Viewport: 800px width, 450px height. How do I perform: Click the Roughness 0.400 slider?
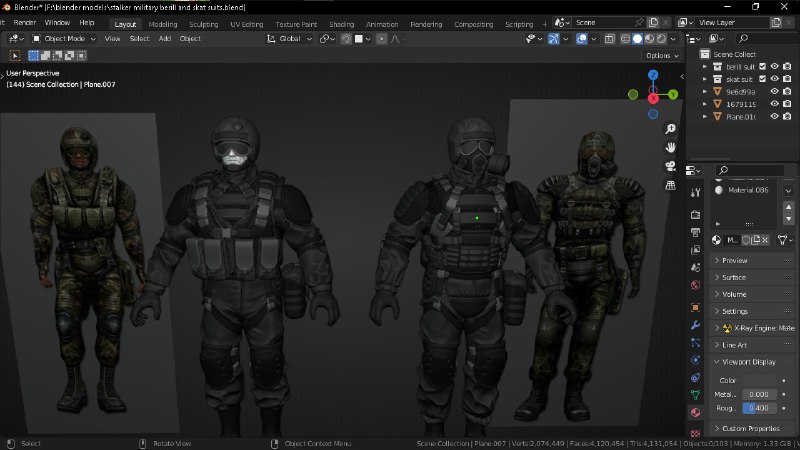click(x=759, y=408)
